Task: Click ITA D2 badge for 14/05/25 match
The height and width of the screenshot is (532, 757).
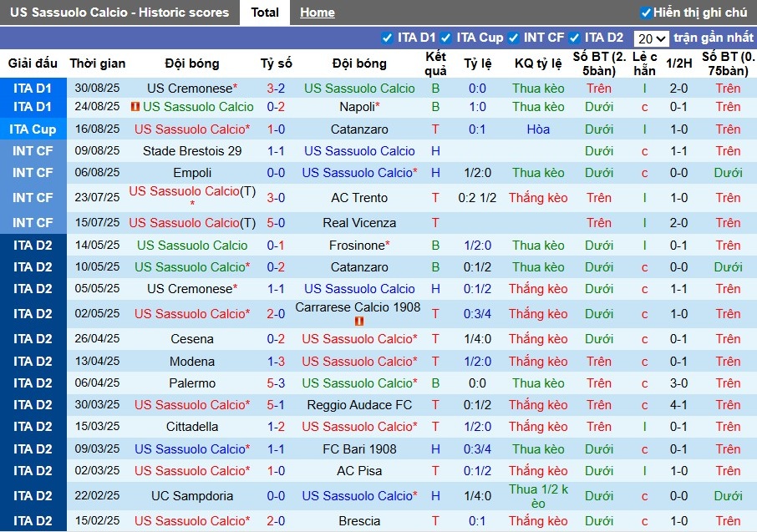Action: [x=33, y=246]
